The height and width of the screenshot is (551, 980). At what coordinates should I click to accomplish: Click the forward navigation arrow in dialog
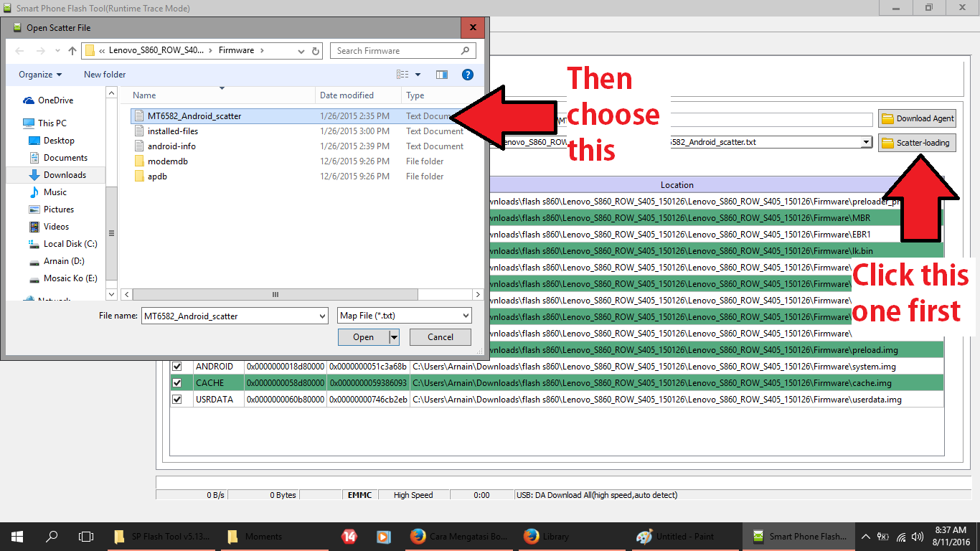40,51
